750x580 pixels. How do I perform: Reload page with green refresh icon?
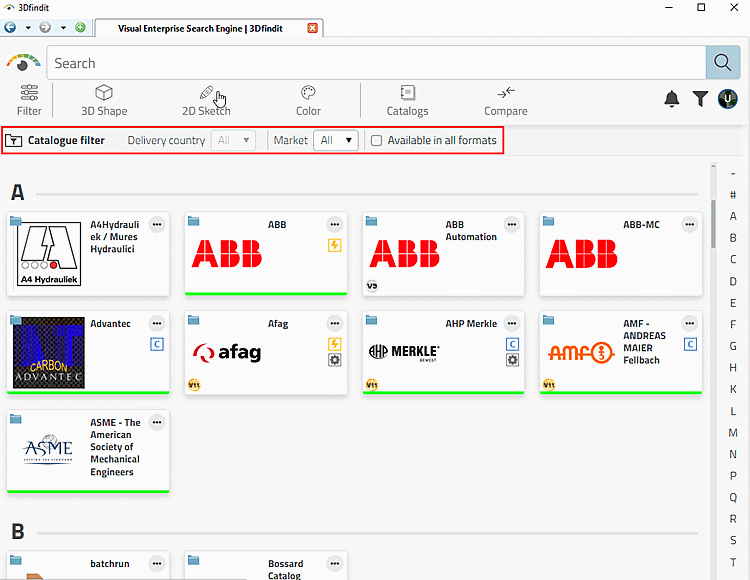click(80, 28)
